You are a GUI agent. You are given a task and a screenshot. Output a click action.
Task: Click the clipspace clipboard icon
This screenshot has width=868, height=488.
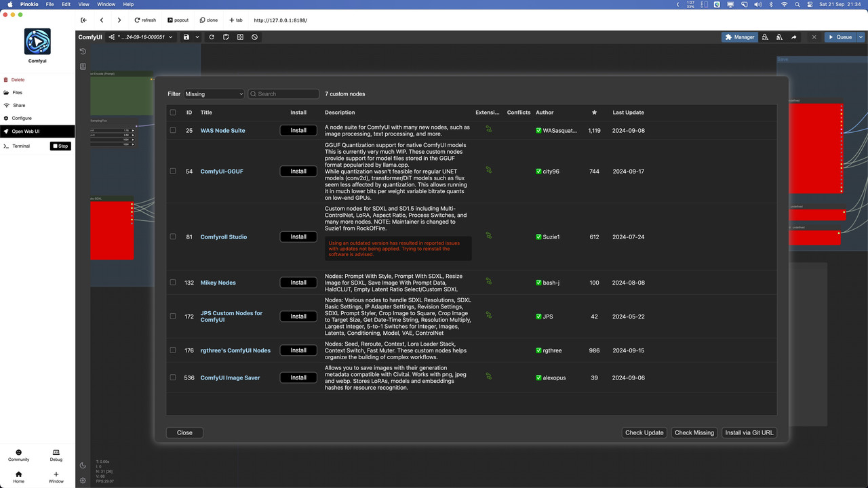click(226, 37)
